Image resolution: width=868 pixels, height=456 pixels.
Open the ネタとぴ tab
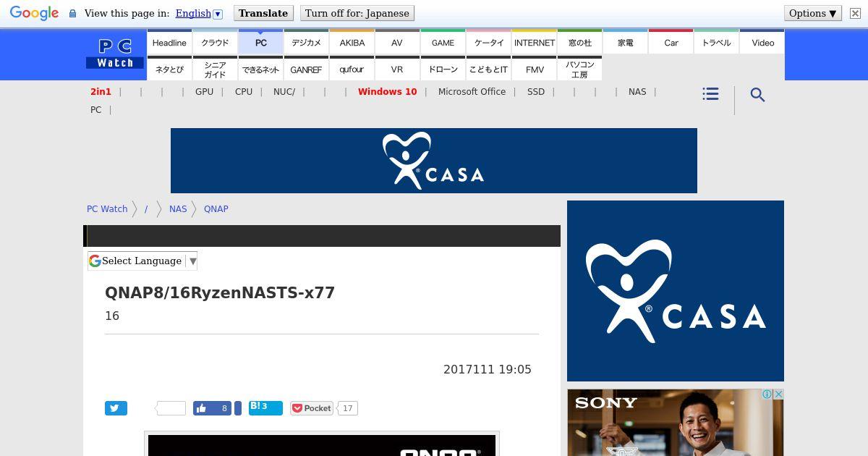169,69
